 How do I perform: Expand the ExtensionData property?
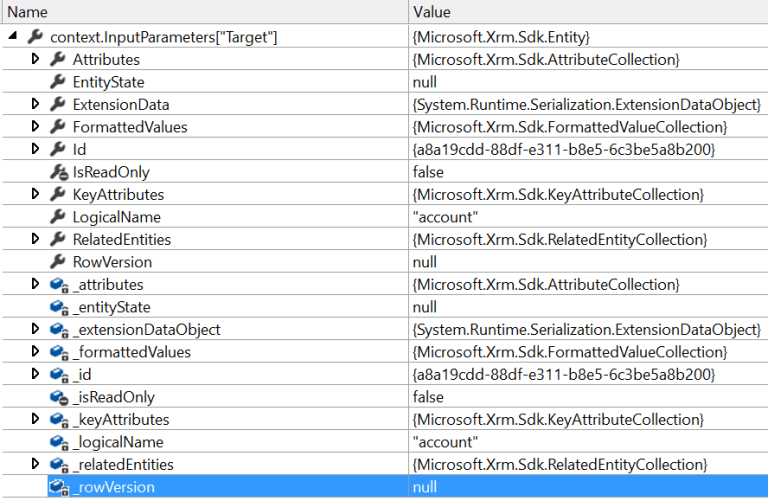tap(35, 104)
